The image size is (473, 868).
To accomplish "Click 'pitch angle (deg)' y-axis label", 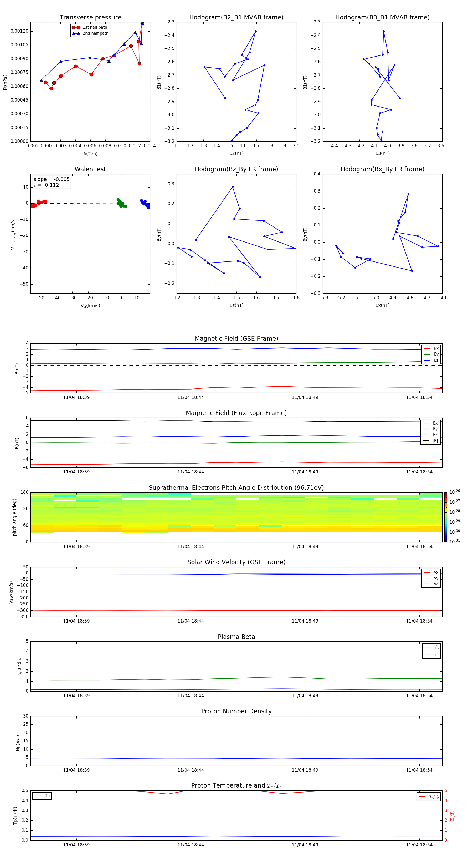I will (14, 517).
